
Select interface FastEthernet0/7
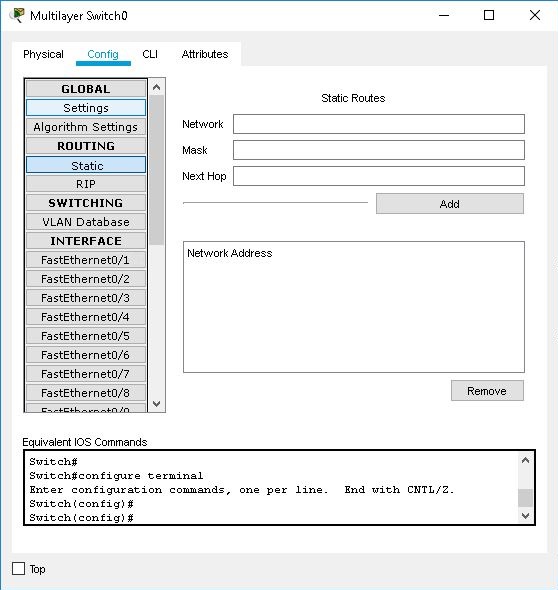click(86, 374)
